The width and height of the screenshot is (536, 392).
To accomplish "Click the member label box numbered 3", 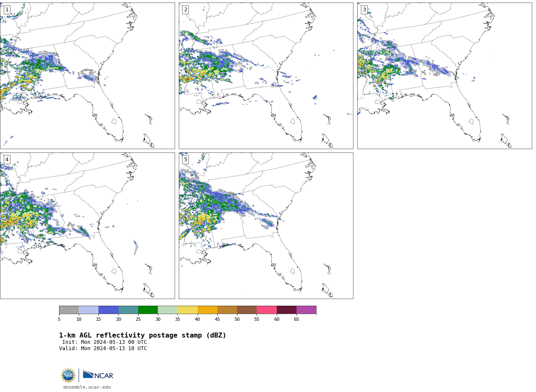I will (x=364, y=10).
